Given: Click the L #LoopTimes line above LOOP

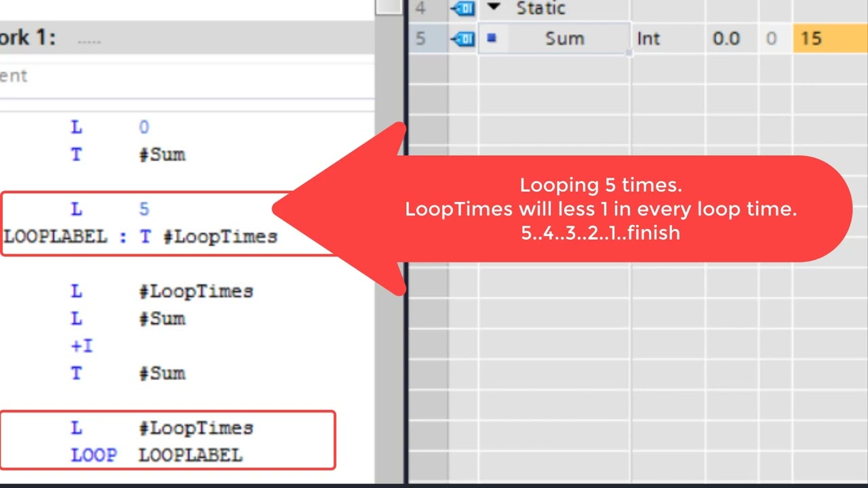Looking at the screenshot, I should pos(161,428).
